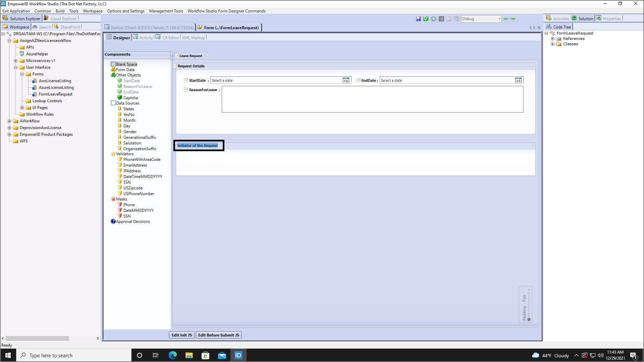
Task: Expand the AWorkflow project node
Action: coord(9,121)
